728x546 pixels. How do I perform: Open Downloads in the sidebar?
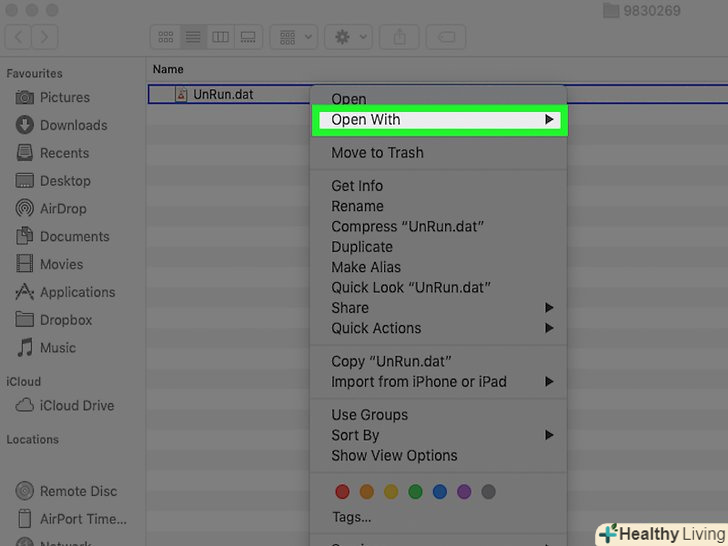(61, 125)
